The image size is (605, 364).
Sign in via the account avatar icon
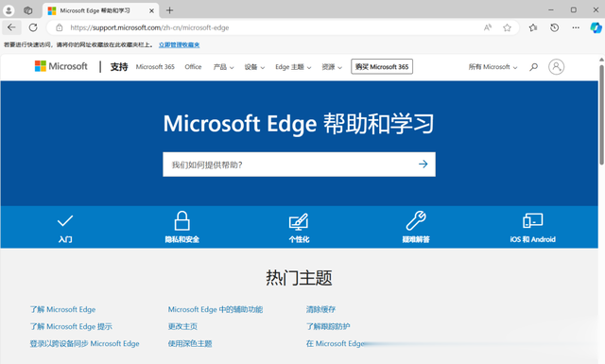pos(556,67)
